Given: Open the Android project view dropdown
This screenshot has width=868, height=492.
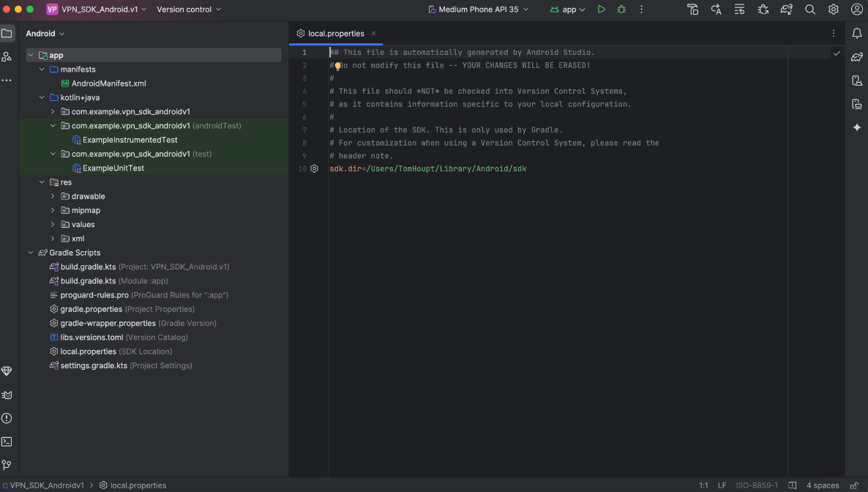Looking at the screenshot, I should coord(45,34).
